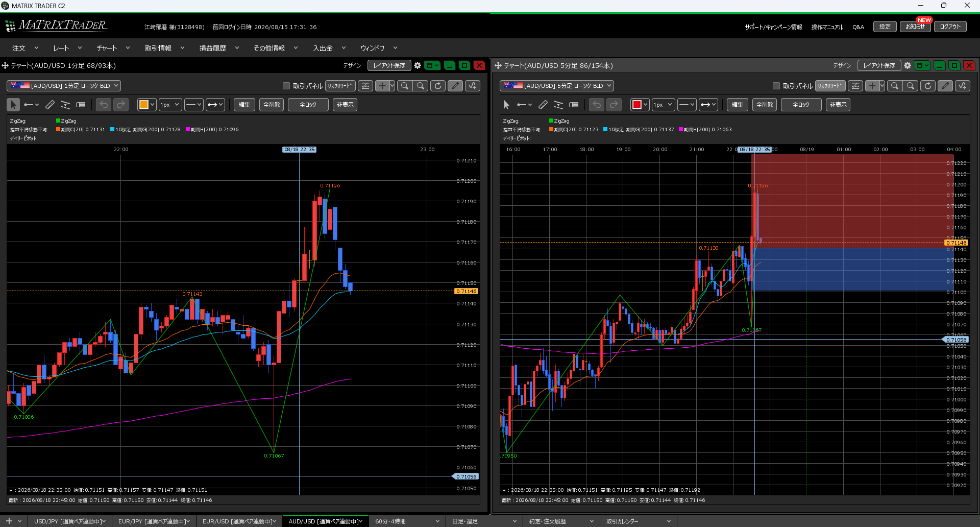Open [AUD/USD] 5分足 ローソク BID dropdown
This screenshot has height=527, width=980.
[x=557, y=86]
